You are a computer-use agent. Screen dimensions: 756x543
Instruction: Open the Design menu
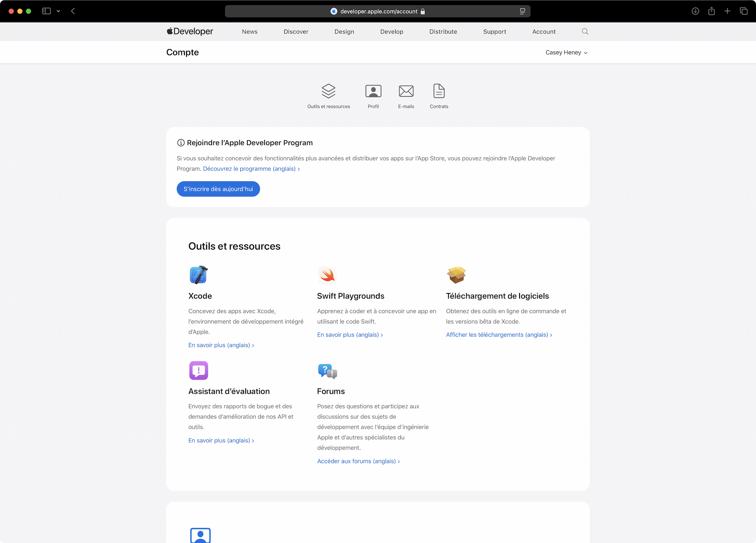(344, 32)
